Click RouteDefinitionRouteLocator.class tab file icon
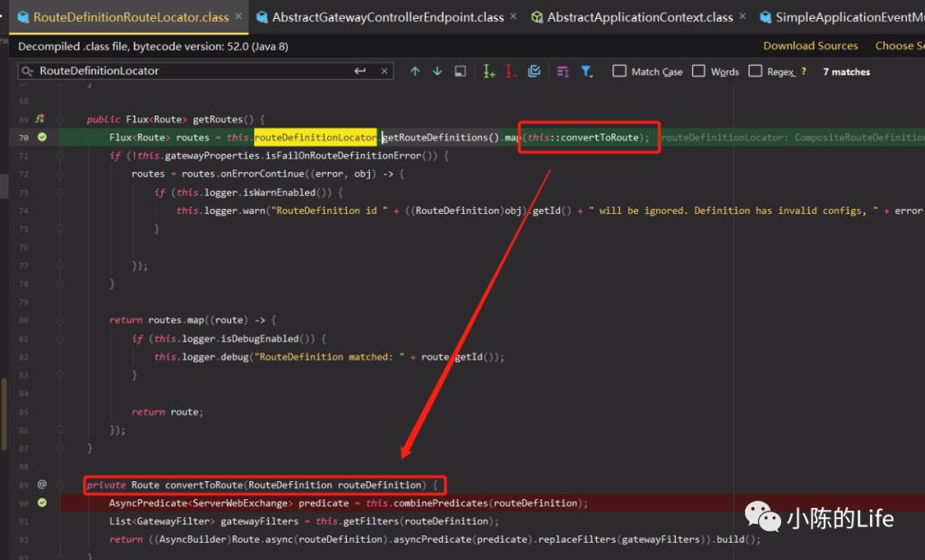925x560 pixels. pyautogui.click(x=23, y=17)
